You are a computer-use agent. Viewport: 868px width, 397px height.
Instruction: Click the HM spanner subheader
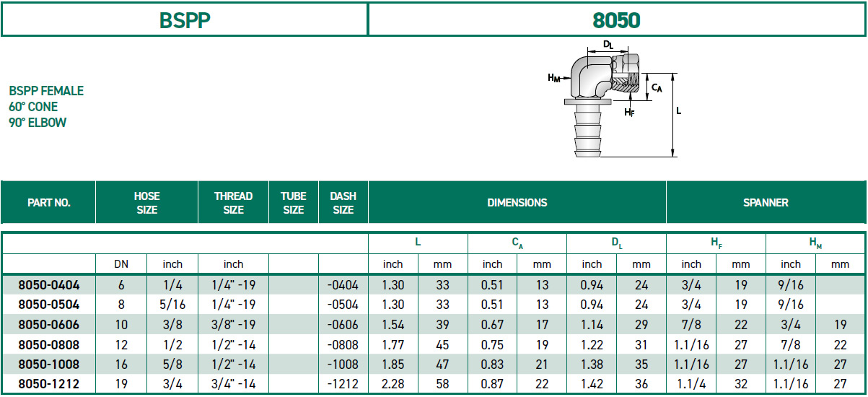815,244
